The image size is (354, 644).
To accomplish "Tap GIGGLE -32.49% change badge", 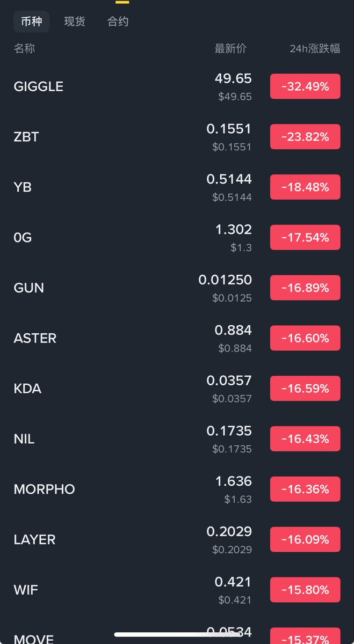I will click(x=305, y=86).
